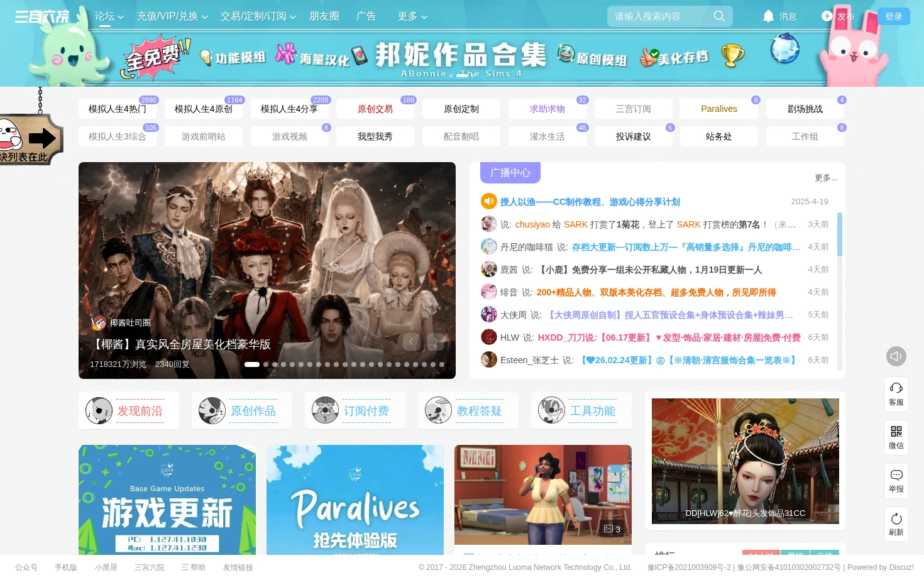
Task: Open the 200+精品人物 broadcast link
Action: coord(656,292)
